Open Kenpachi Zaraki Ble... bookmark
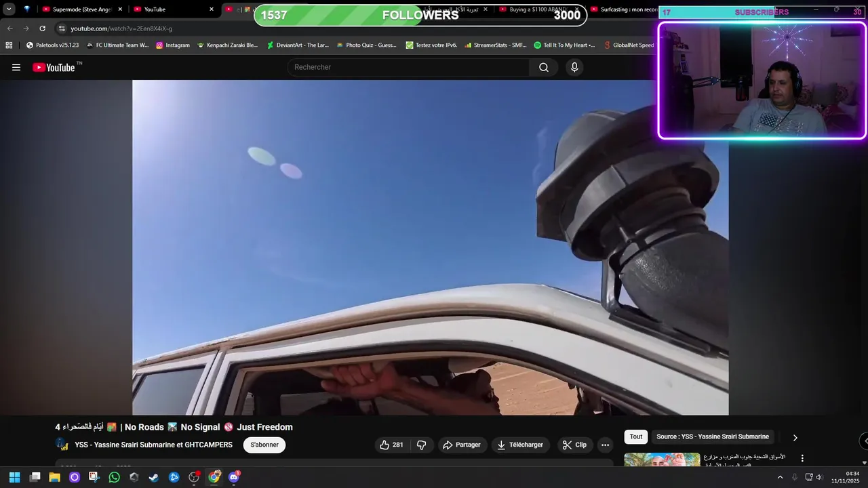 tap(227, 45)
